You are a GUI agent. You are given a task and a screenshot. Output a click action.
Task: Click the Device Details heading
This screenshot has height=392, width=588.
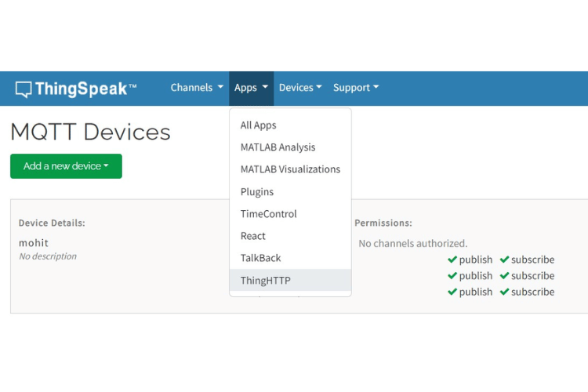click(x=52, y=223)
